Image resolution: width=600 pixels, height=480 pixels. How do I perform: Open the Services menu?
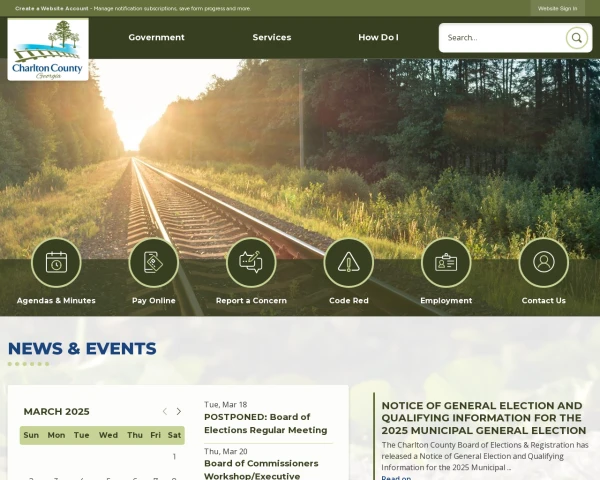coord(272,38)
